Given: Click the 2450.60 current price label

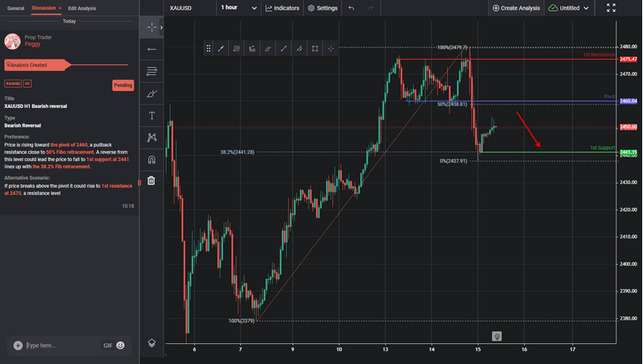Looking at the screenshot, I should [628, 127].
